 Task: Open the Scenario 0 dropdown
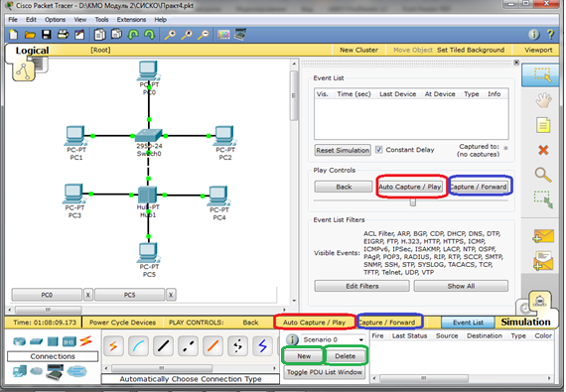click(x=334, y=339)
